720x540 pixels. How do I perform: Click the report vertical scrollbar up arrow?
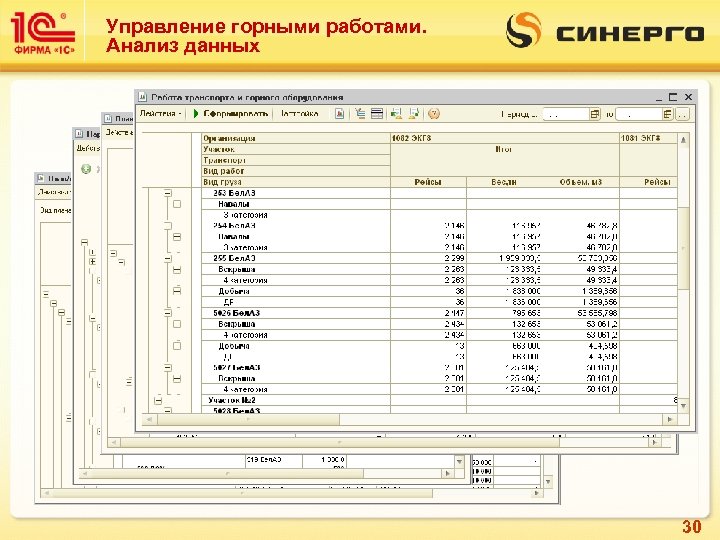(x=683, y=140)
